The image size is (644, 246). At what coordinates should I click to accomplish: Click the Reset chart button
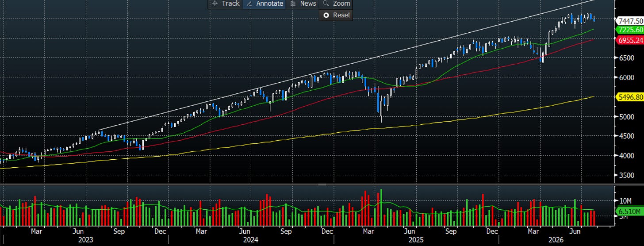pos(336,15)
